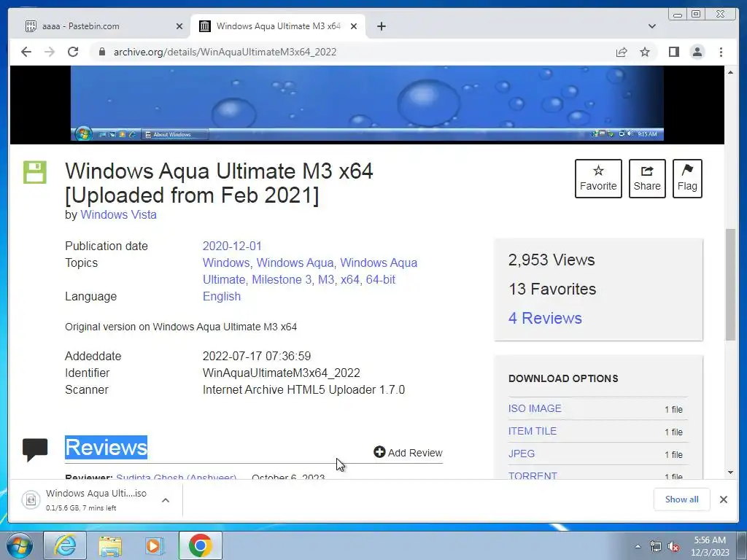Expand download item options chevron

pos(166,500)
